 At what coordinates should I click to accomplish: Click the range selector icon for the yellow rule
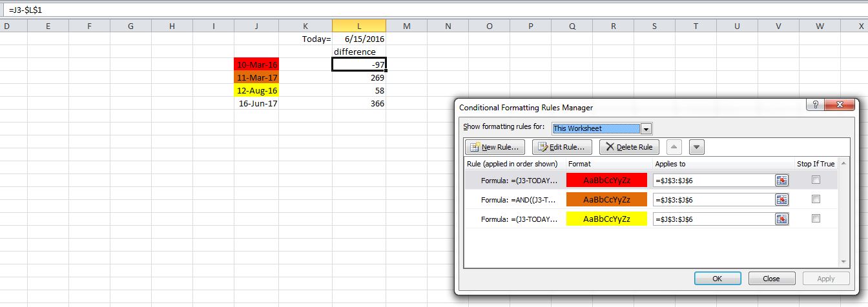point(782,219)
